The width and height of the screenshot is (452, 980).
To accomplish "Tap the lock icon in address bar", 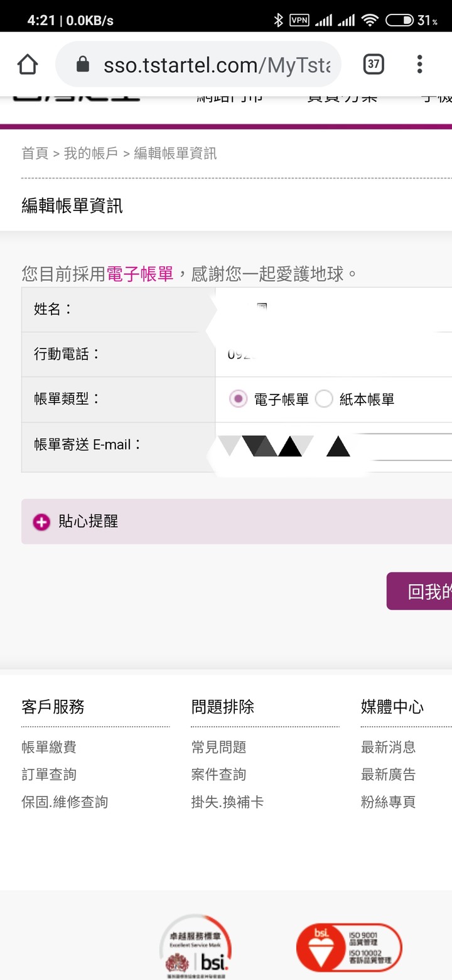I will pos(83,64).
